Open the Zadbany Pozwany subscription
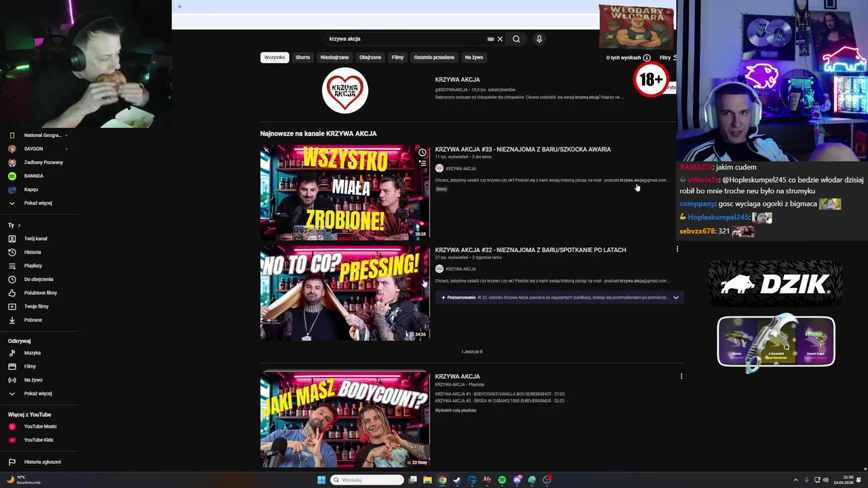 43,162
